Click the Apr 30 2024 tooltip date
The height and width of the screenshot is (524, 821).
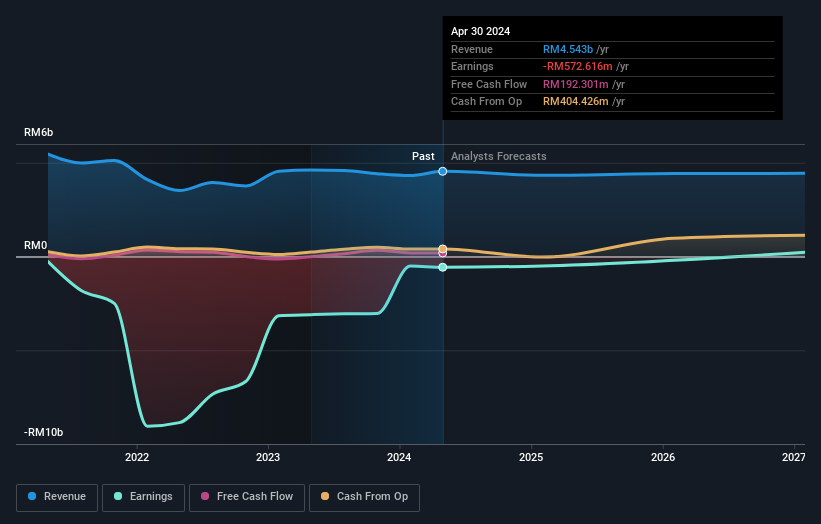tap(480, 31)
